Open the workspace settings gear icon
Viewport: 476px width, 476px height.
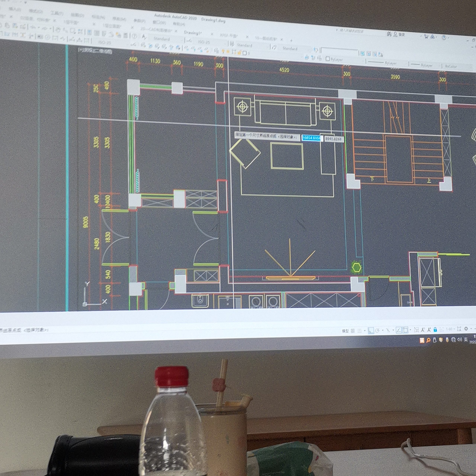pyautogui.click(x=466, y=329)
